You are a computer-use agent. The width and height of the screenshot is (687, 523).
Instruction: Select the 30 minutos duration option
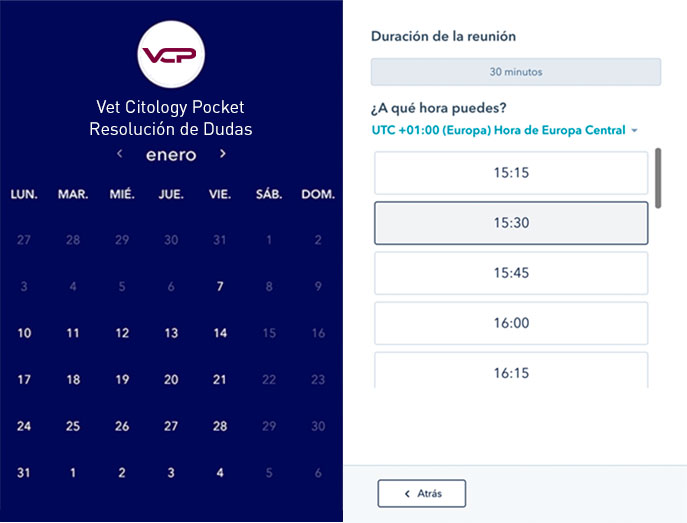516,72
